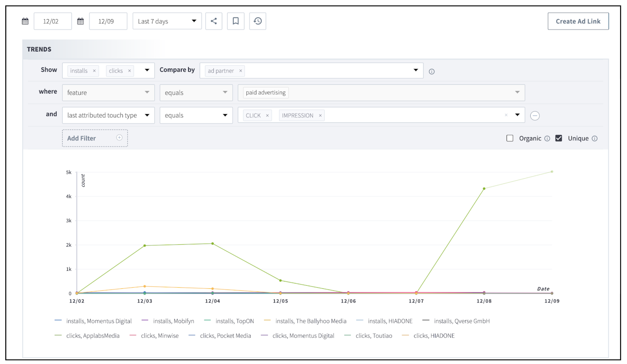This screenshot has width=627, height=364.
Task: Click the 12/08 ApplabsMedia data point
Action: (x=484, y=189)
